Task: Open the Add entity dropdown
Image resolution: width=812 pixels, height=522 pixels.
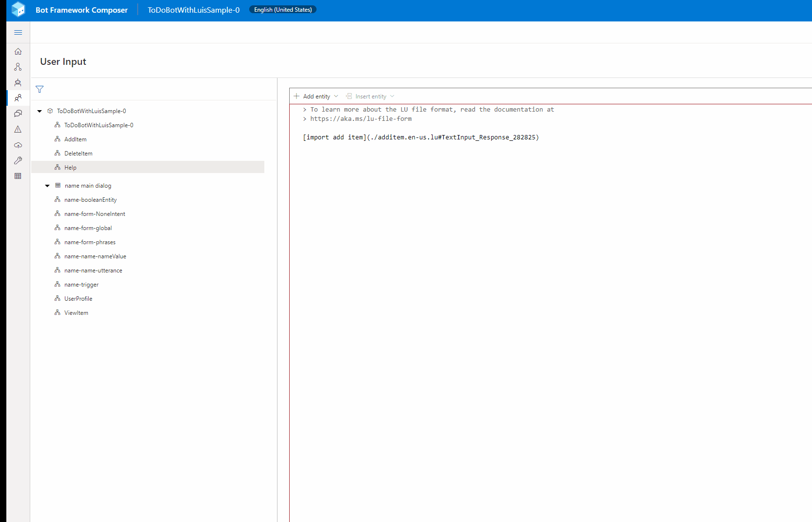Action: tap(316, 97)
